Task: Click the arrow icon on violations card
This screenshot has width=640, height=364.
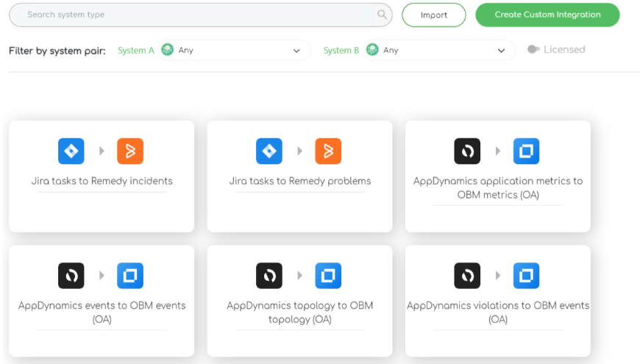Action: pyautogui.click(x=497, y=276)
